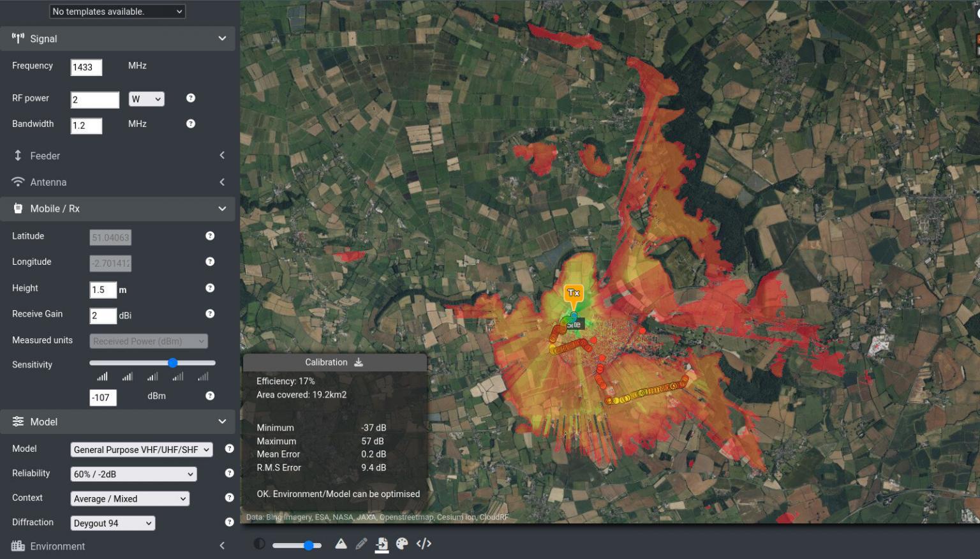Open the Reliability dropdown

[x=133, y=474]
